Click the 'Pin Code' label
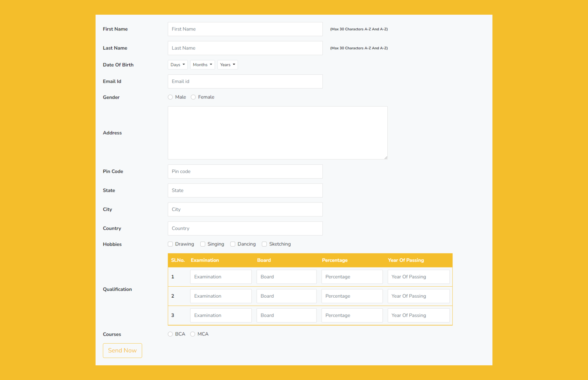The width and height of the screenshot is (588, 380). [x=113, y=172]
